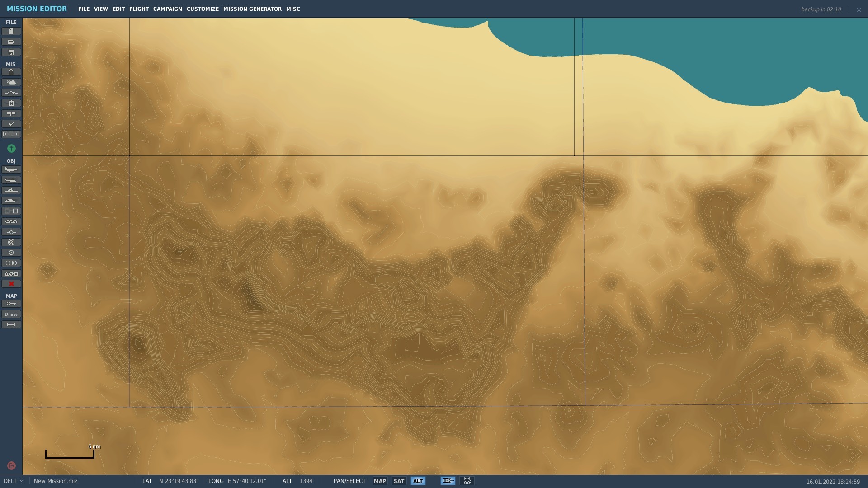Screen dimensions: 868x488
Task: Open the MISSION GENERATOR menu
Action: click(252, 9)
